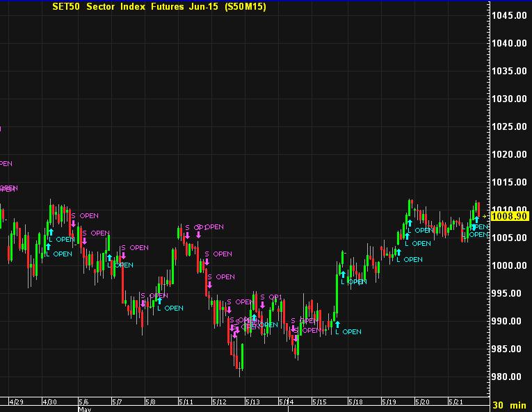532x412 pixels.
Task: Click the May month label below the time axis
Action: [x=84, y=409]
